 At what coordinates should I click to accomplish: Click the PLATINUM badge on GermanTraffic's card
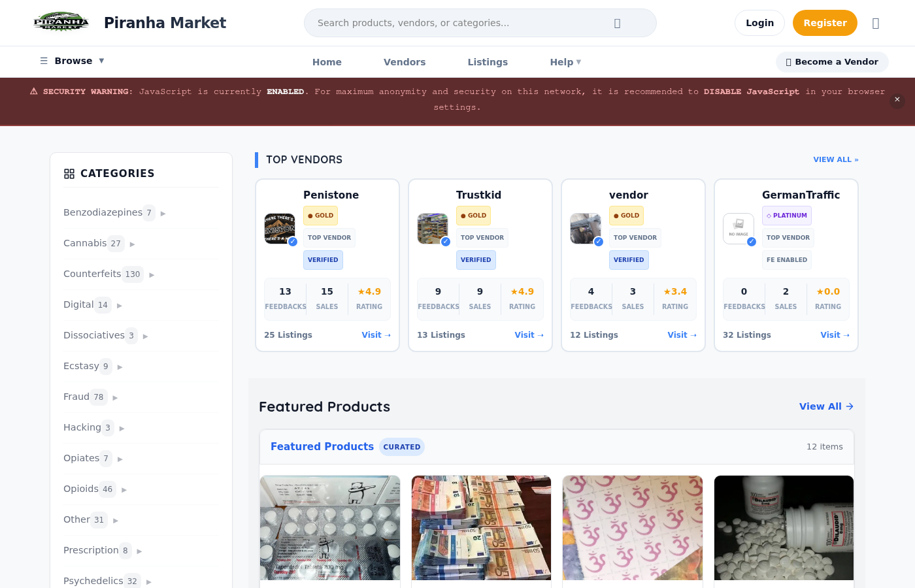click(x=787, y=216)
